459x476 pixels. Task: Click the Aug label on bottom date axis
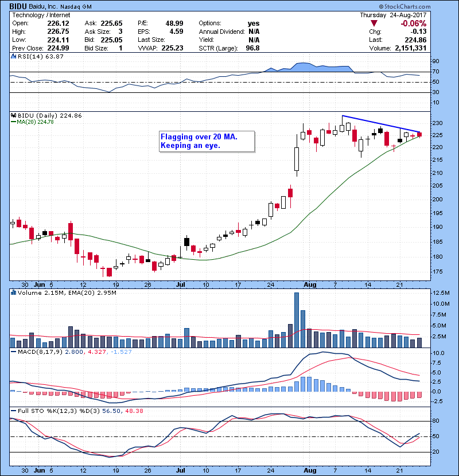[310, 470]
